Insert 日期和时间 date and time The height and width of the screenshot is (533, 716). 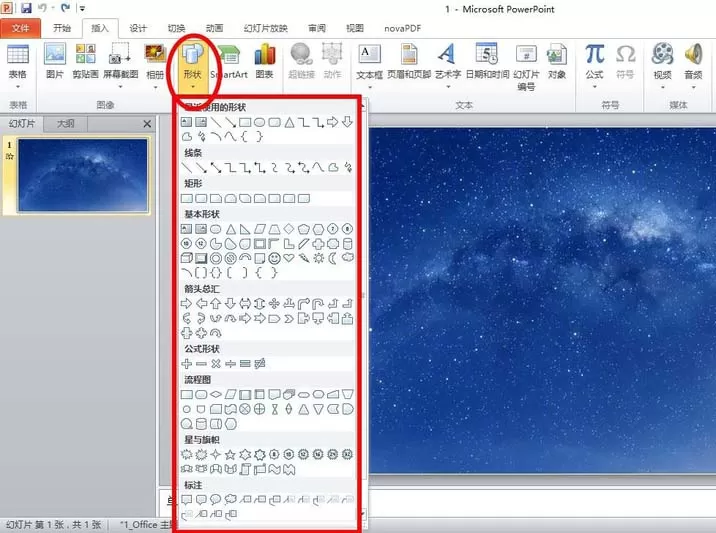tap(487, 61)
